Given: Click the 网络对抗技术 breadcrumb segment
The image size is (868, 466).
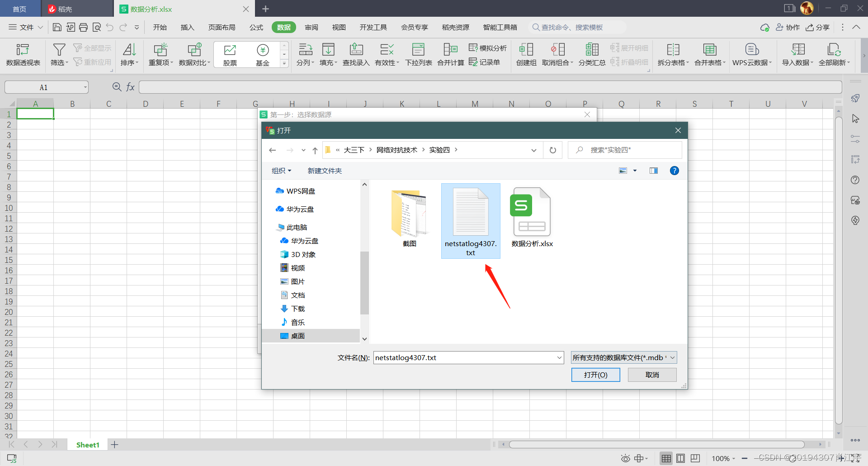Looking at the screenshot, I should (x=396, y=150).
